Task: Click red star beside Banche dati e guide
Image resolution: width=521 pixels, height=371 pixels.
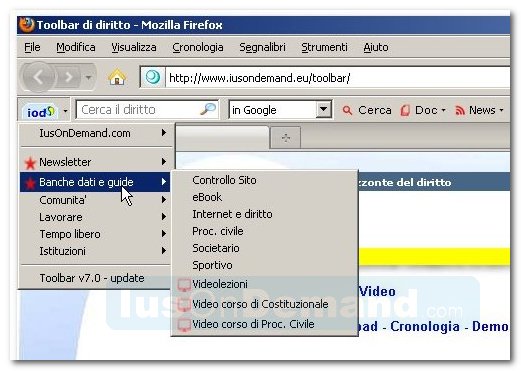Action: (x=30, y=183)
